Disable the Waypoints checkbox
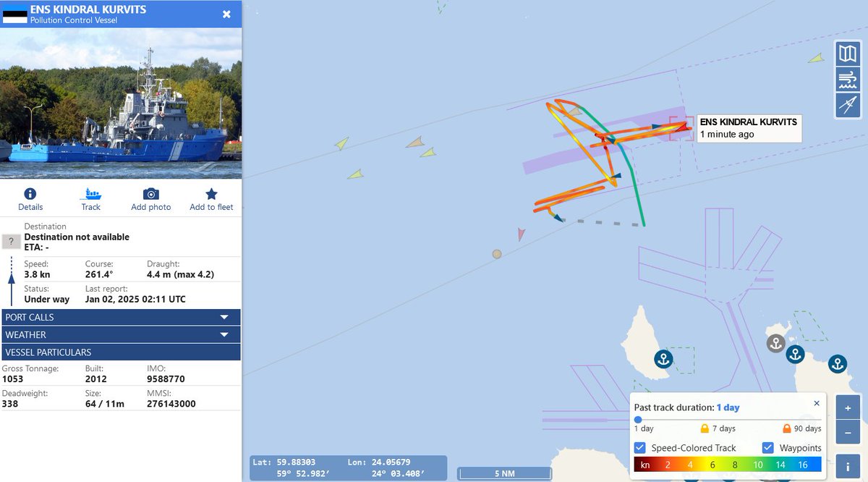The width and height of the screenshot is (868, 482). pos(768,448)
